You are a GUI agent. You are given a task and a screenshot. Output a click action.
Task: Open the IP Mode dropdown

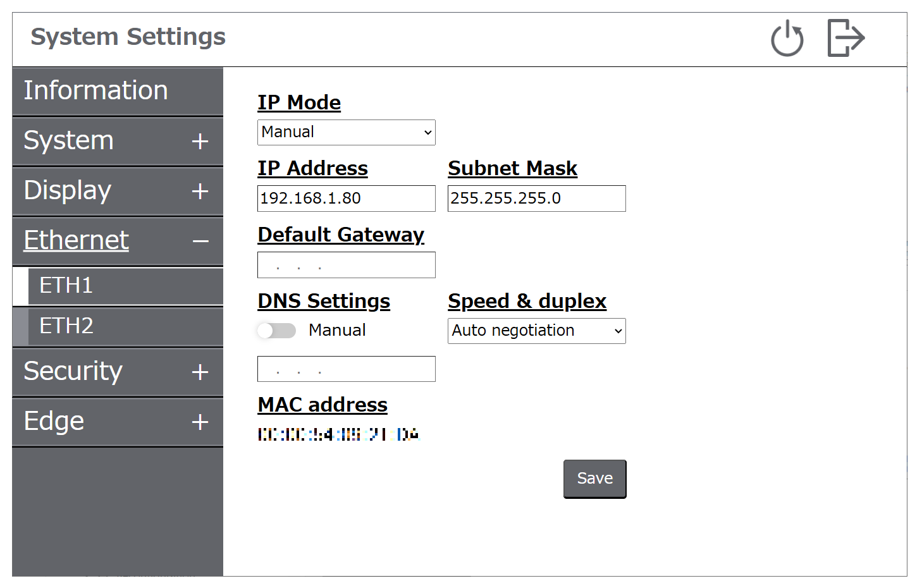coord(347,132)
